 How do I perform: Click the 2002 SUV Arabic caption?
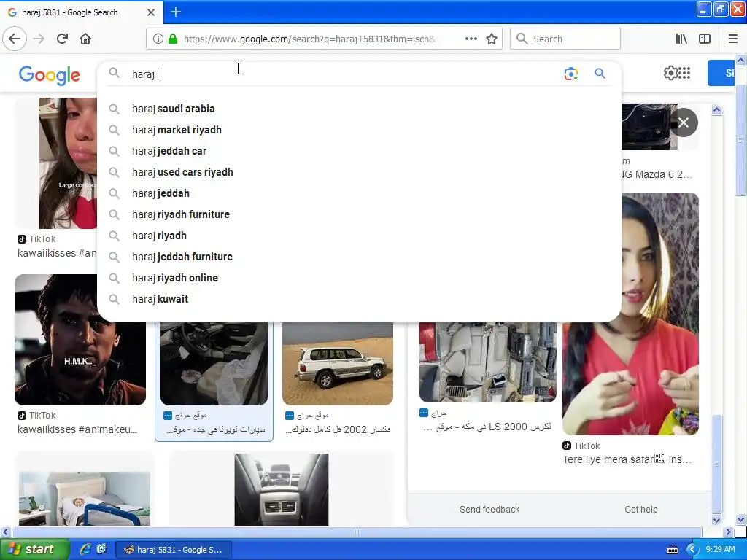point(338,429)
